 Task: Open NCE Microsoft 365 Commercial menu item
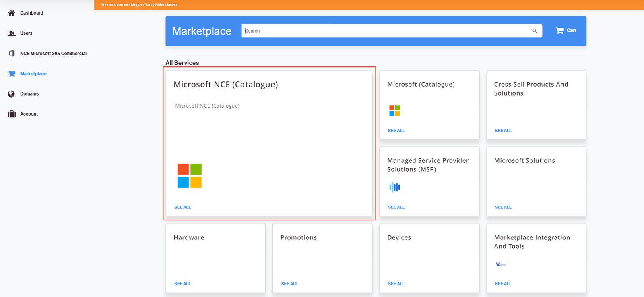pyautogui.click(x=53, y=54)
